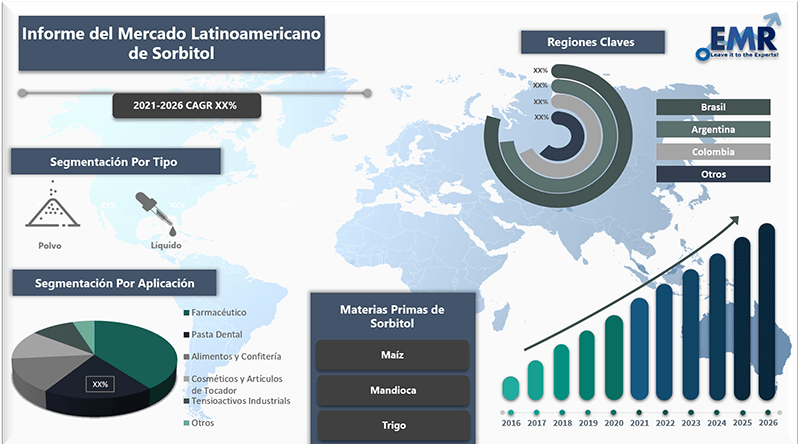Select Maíz raw material option
The height and width of the screenshot is (444, 800).
[x=391, y=354]
